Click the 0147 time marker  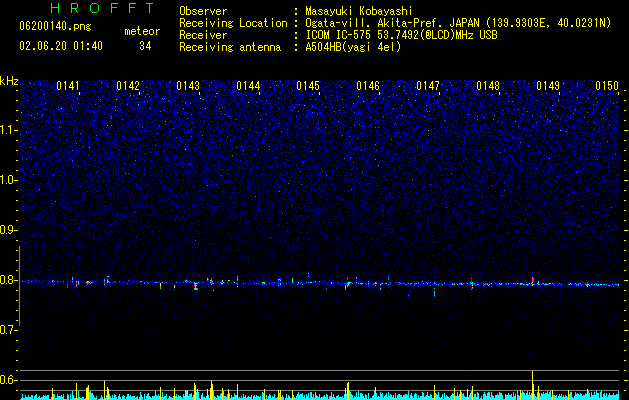click(428, 86)
